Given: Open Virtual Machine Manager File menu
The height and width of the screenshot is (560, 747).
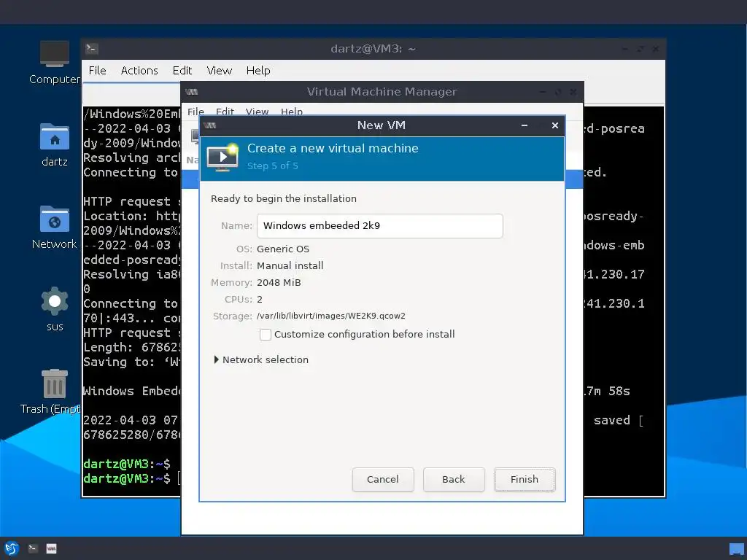Looking at the screenshot, I should coord(196,112).
